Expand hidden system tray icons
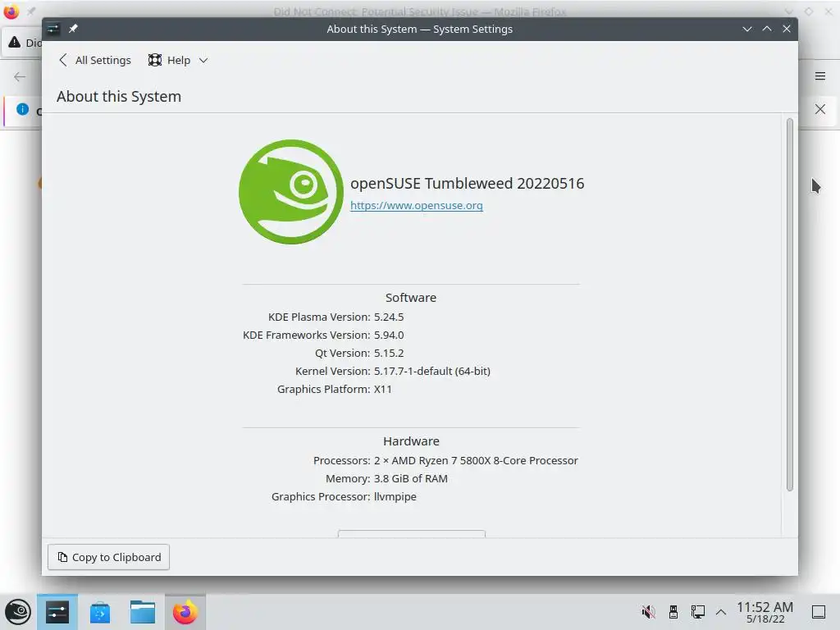Image resolution: width=840 pixels, height=630 pixels. click(721, 612)
